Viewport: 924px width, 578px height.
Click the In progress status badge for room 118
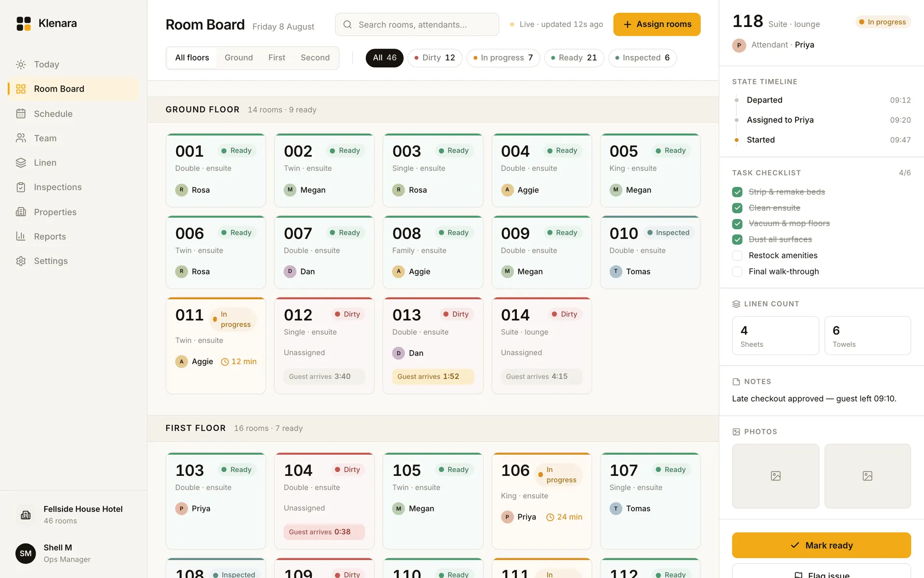click(883, 22)
